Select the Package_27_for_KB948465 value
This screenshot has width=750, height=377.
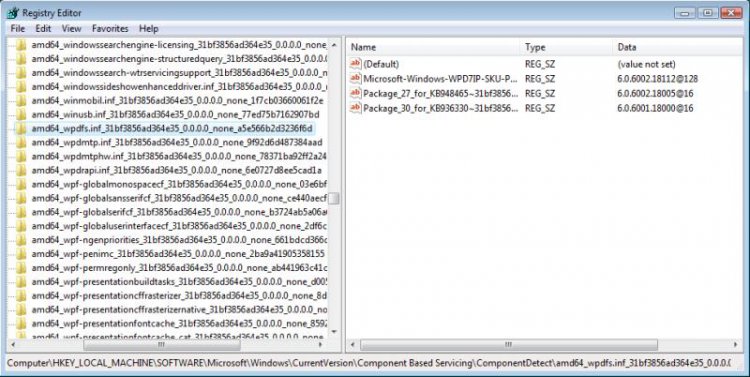[x=441, y=93]
